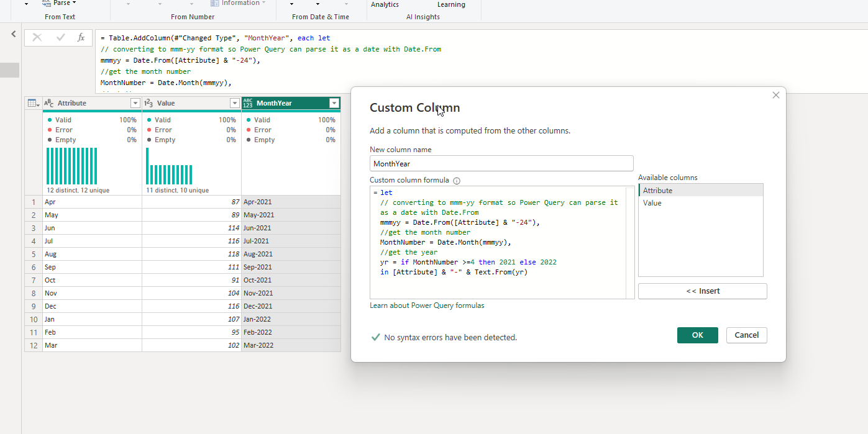Click the << Insert button
Image resolution: width=868 pixels, height=434 pixels.
tap(703, 291)
